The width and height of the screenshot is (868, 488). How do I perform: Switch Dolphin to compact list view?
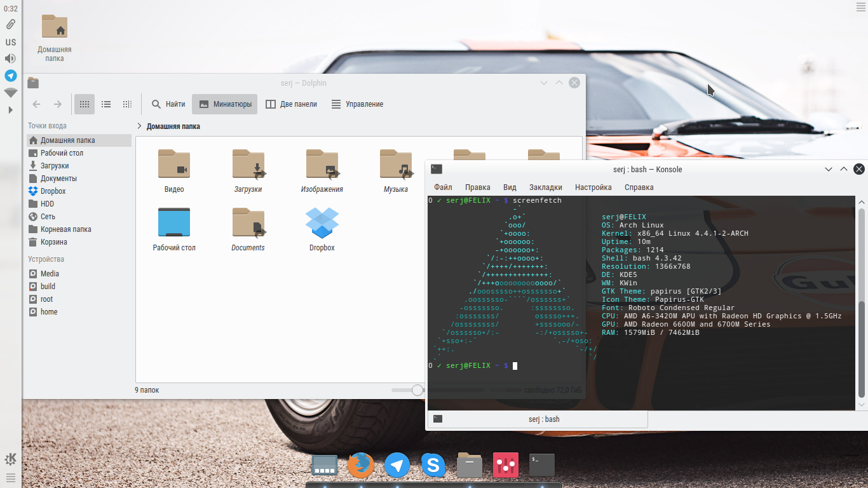pos(106,104)
